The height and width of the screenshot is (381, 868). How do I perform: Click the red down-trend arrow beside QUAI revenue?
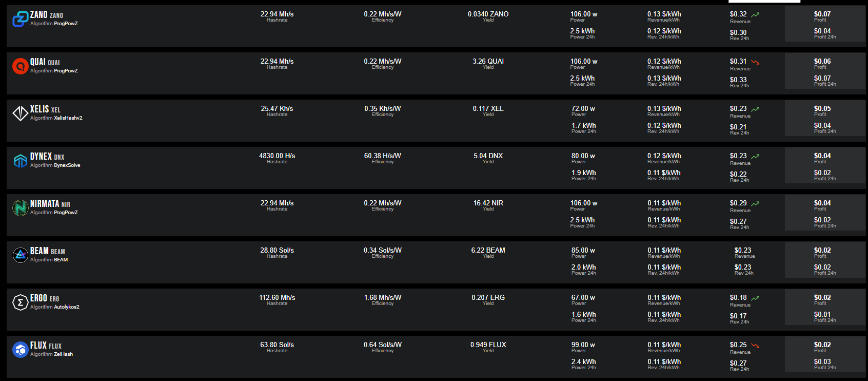pos(755,62)
